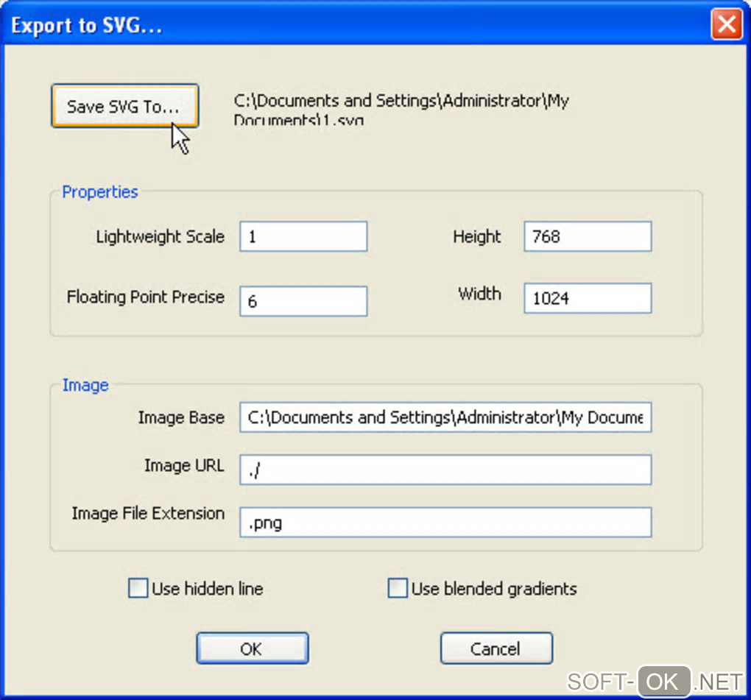Click the Floating Point Precise label
Viewport: 751px width, 700px height.
pyautogui.click(x=146, y=297)
